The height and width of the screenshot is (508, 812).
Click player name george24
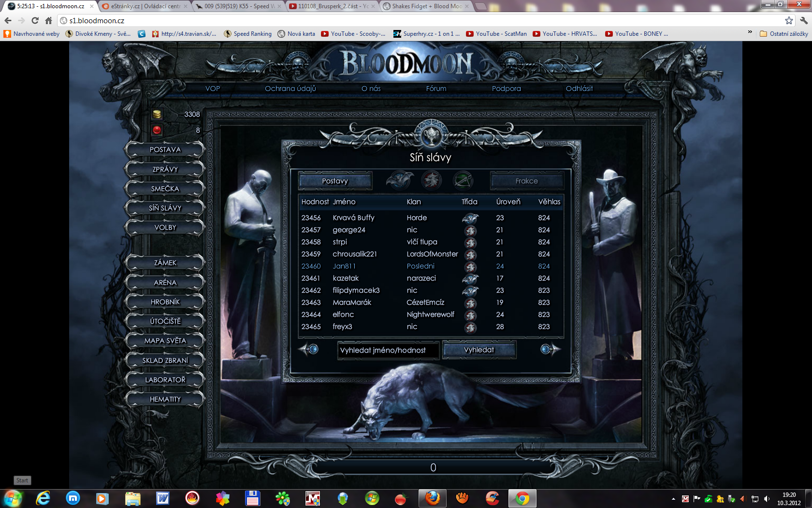click(349, 230)
